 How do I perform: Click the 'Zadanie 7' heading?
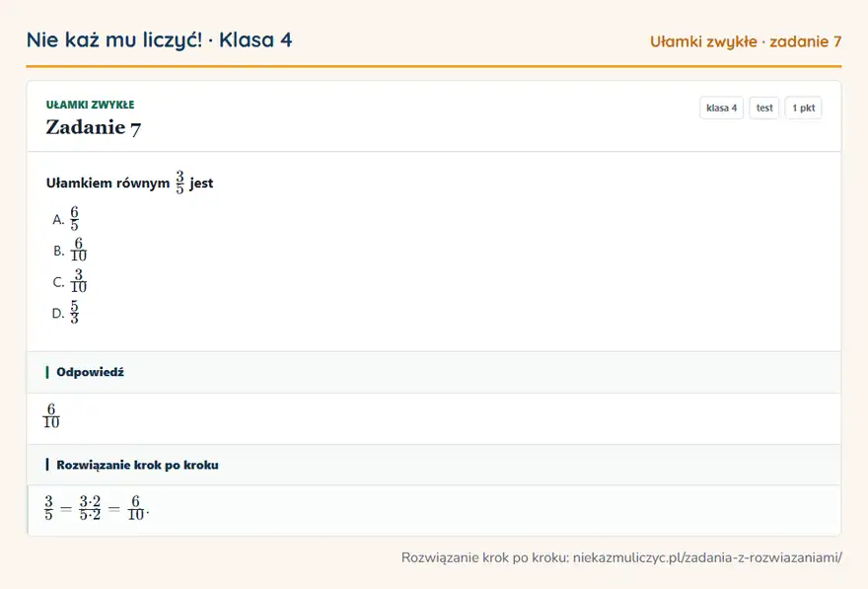point(94,127)
